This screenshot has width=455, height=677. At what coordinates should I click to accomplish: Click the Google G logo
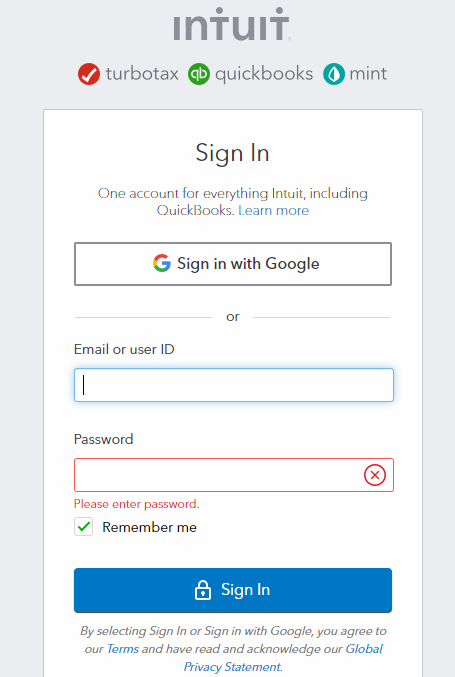pos(162,263)
